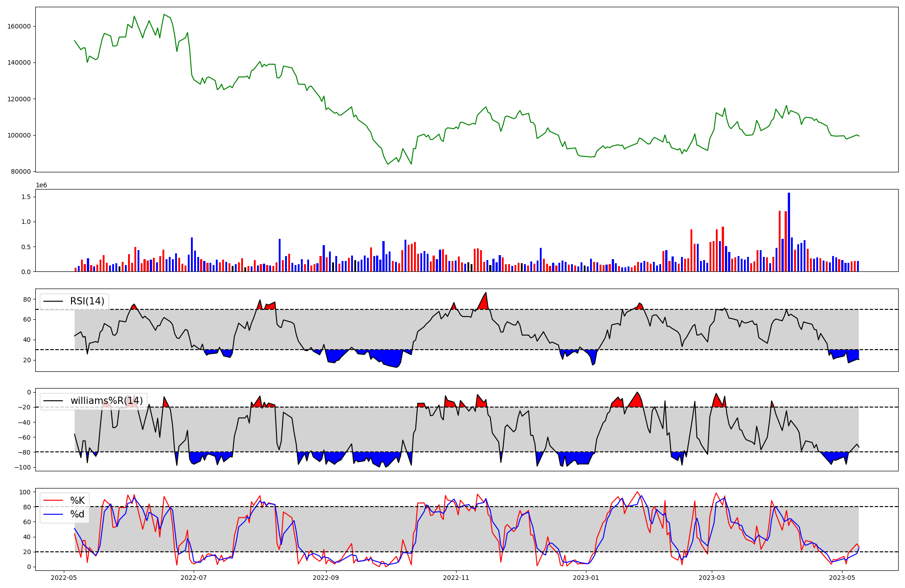Click the tallest blue volume bar

[x=789, y=232]
